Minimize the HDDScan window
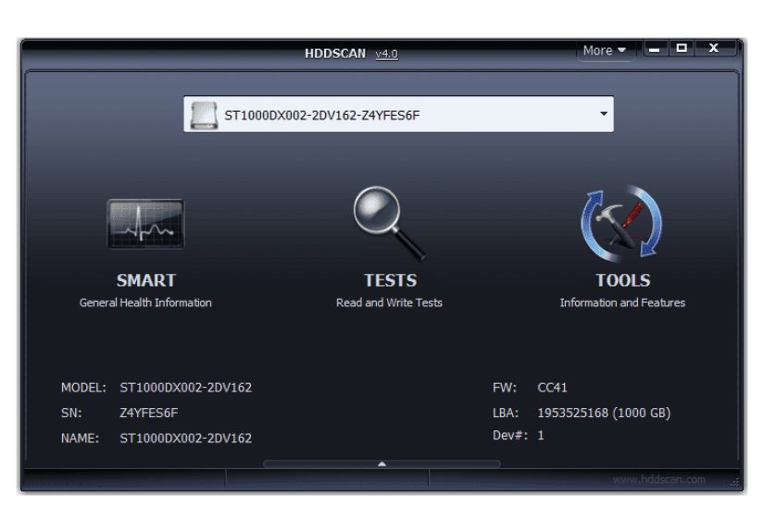The width and height of the screenshot is (764, 532). click(x=655, y=49)
